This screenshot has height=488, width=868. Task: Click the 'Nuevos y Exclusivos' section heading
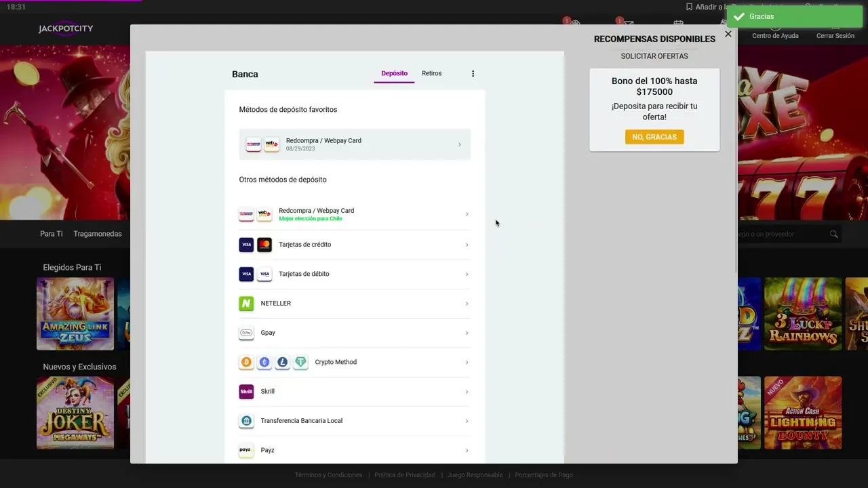click(79, 367)
